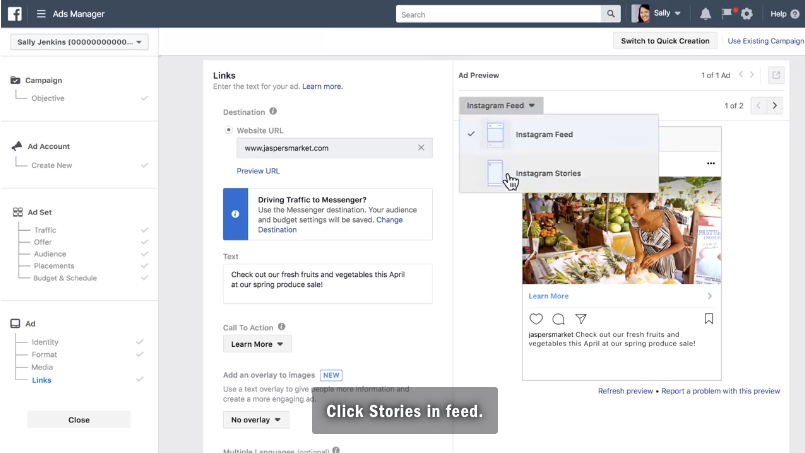Screen dimensions: 805x453
Task: Open the settings gear icon
Action: point(747,14)
